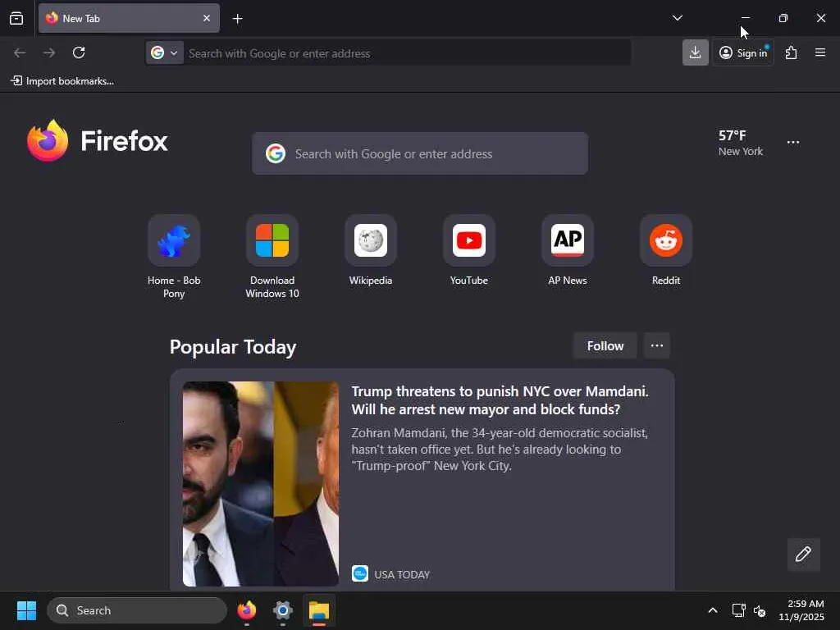The width and height of the screenshot is (840, 630).
Task: Open the Firefox application menu
Action: pyautogui.click(x=820, y=52)
